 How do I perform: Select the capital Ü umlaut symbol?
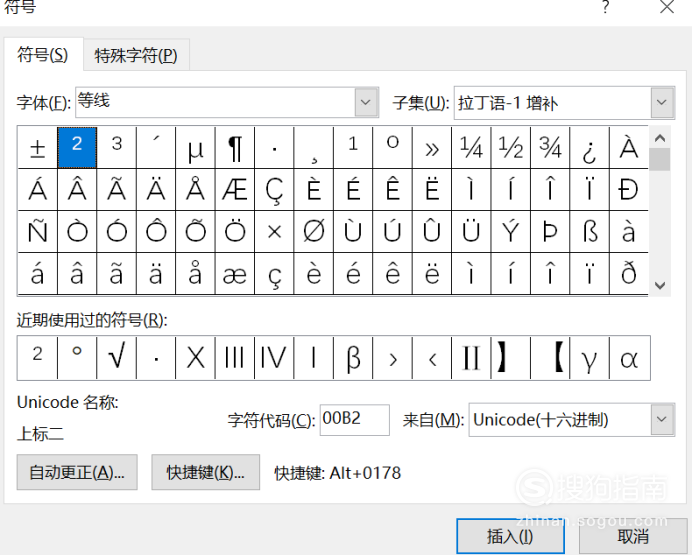pyautogui.click(x=471, y=232)
